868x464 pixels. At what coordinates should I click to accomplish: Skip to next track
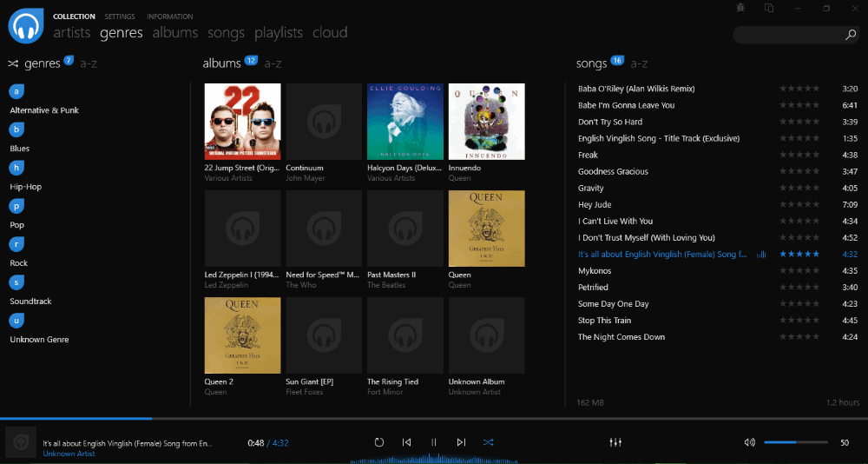click(x=461, y=442)
